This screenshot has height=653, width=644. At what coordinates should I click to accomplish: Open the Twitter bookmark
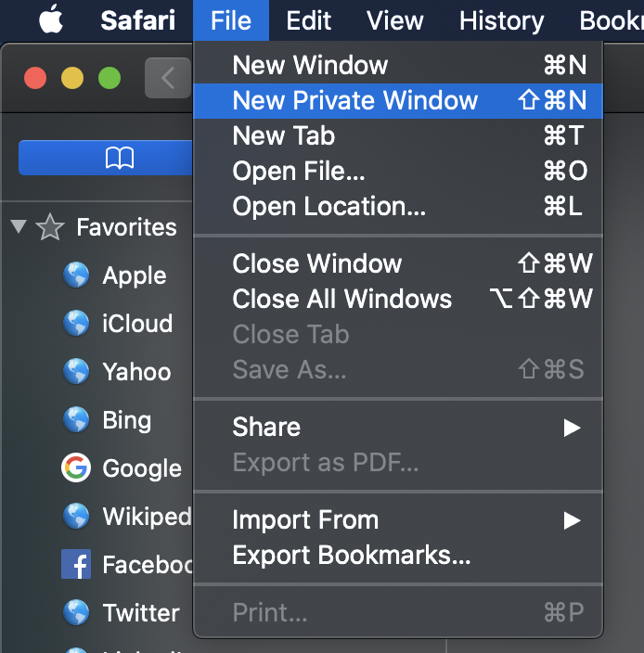121,612
